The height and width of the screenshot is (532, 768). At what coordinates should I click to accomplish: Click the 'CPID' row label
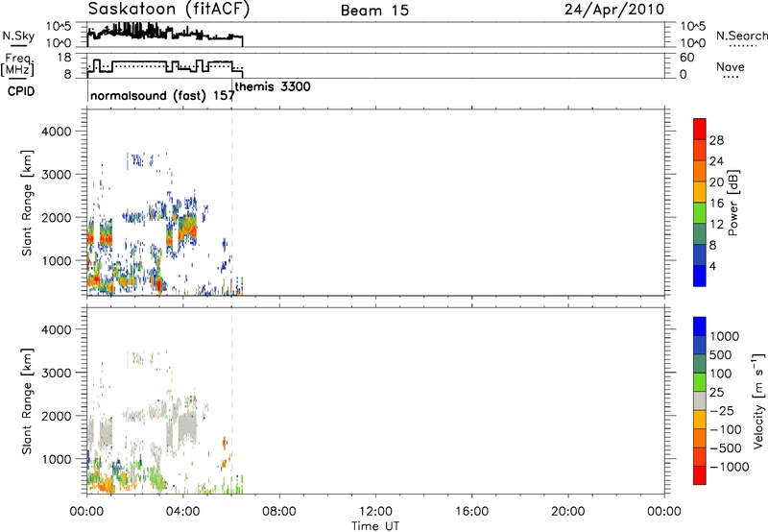[21, 91]
